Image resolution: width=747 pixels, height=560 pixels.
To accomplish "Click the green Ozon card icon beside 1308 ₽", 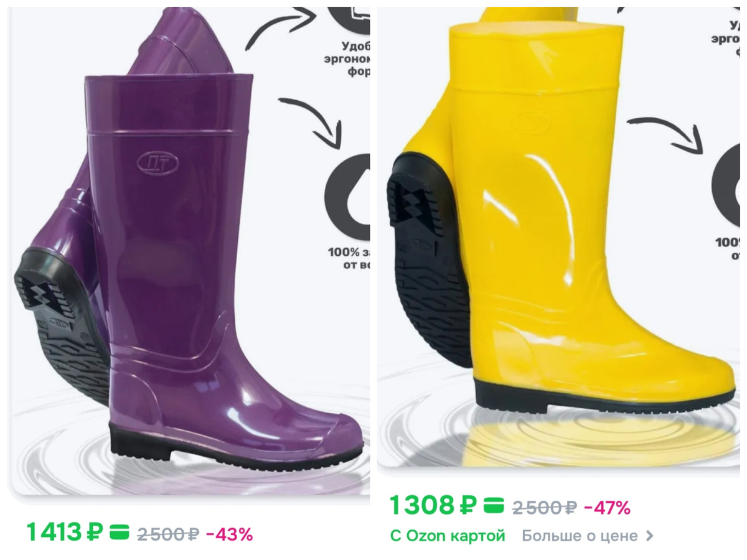I will click(x=494, y=505).
